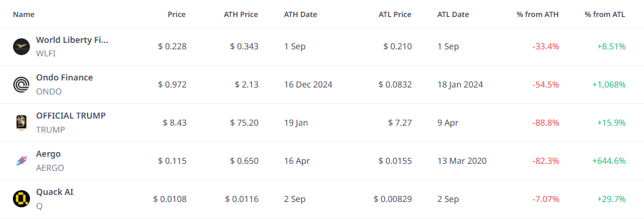Open the OFFICIAL TRUMP coin page

[x=71, y=116]
